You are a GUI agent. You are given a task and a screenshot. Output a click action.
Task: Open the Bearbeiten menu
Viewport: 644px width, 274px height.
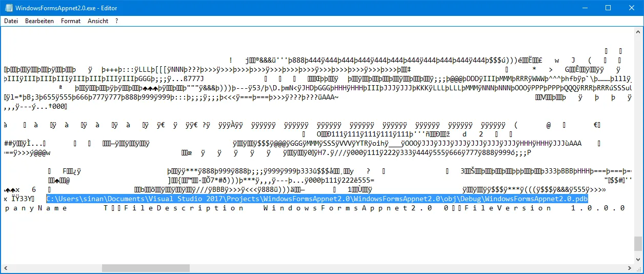39,21
